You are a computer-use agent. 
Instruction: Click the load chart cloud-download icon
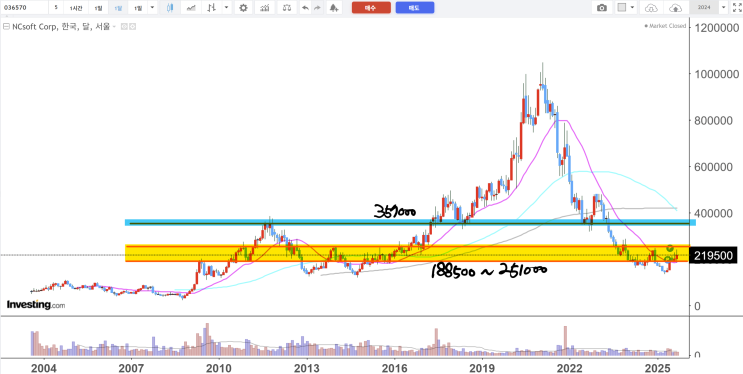[652, 8]
